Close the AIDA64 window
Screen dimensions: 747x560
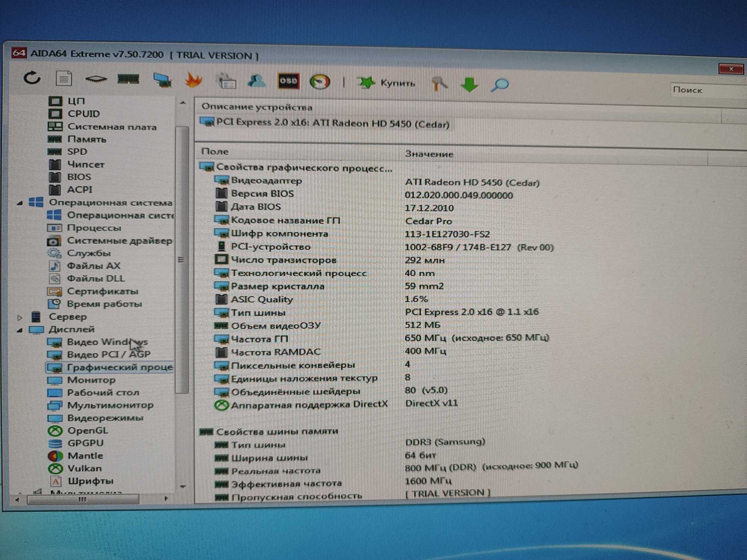[x=731, y=69]
